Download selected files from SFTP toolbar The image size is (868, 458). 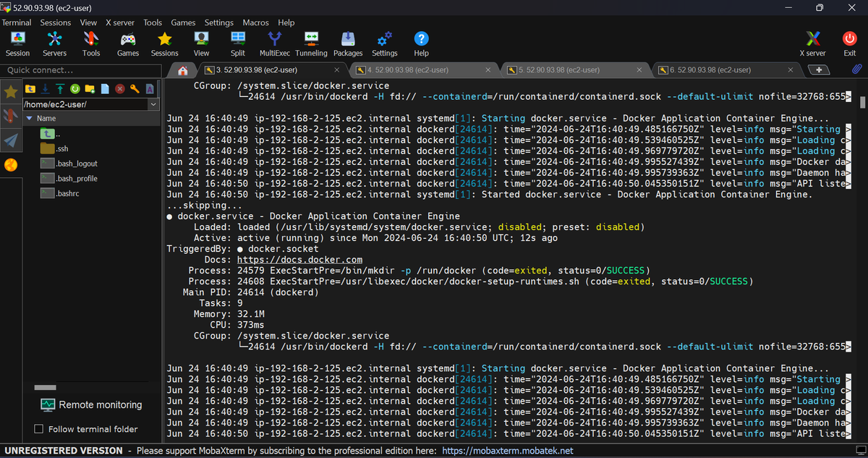45,89
